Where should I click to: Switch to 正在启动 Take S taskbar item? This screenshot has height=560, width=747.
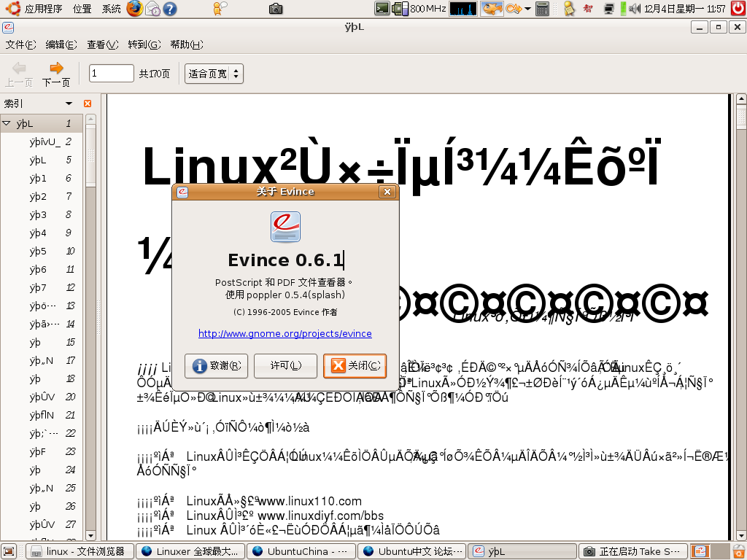[x=633, y=551]
